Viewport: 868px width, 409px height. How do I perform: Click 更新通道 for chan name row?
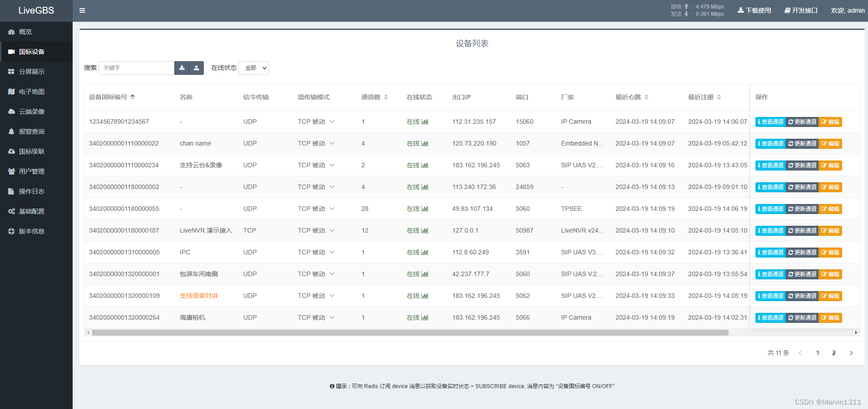click(x=802, y=143)
